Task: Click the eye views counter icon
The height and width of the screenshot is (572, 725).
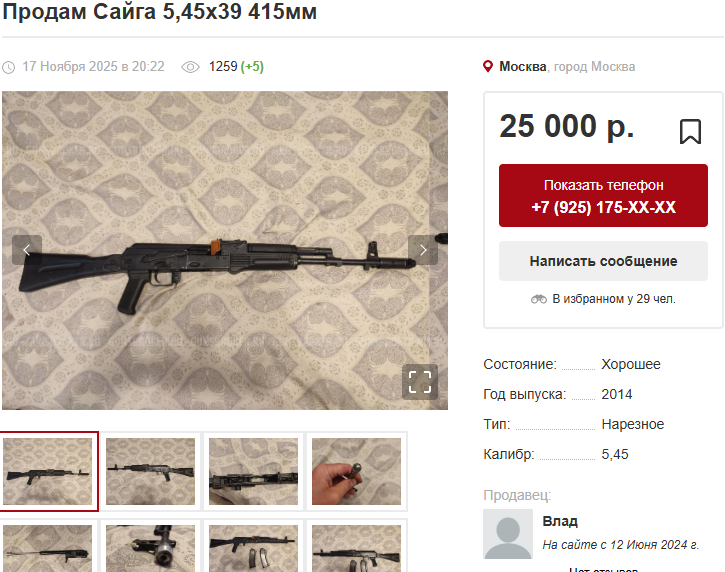Action: (x=190, y=67)
